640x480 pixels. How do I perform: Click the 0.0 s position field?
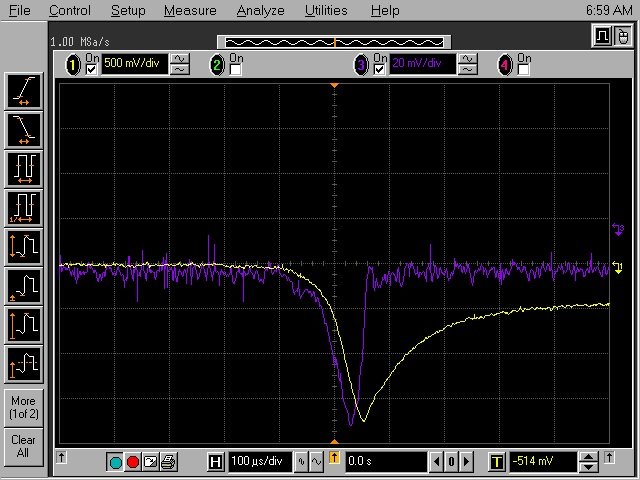pos(386,462)
